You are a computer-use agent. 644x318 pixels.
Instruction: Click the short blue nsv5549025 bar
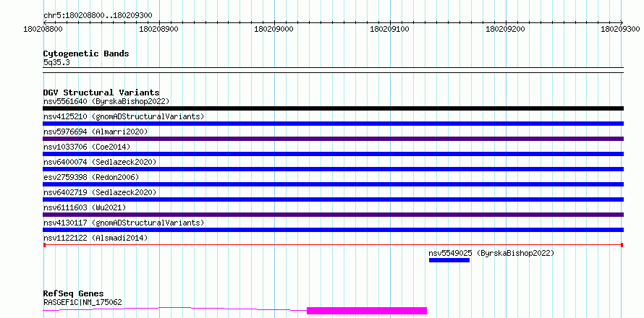[x=449, y=260]
